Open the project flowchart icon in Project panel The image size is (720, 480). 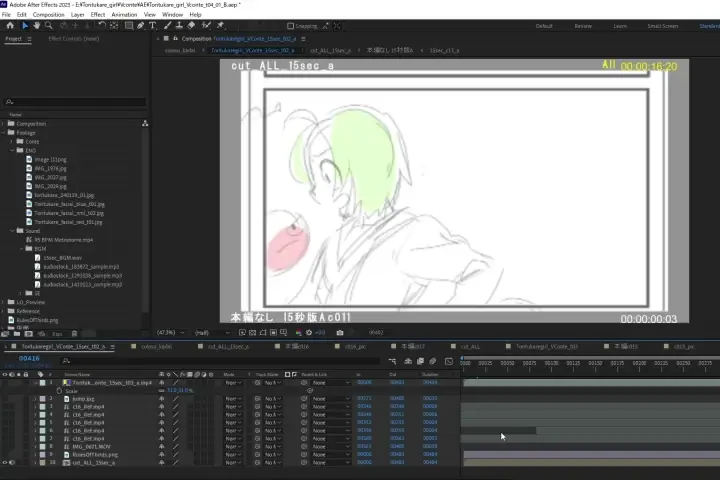145,124
